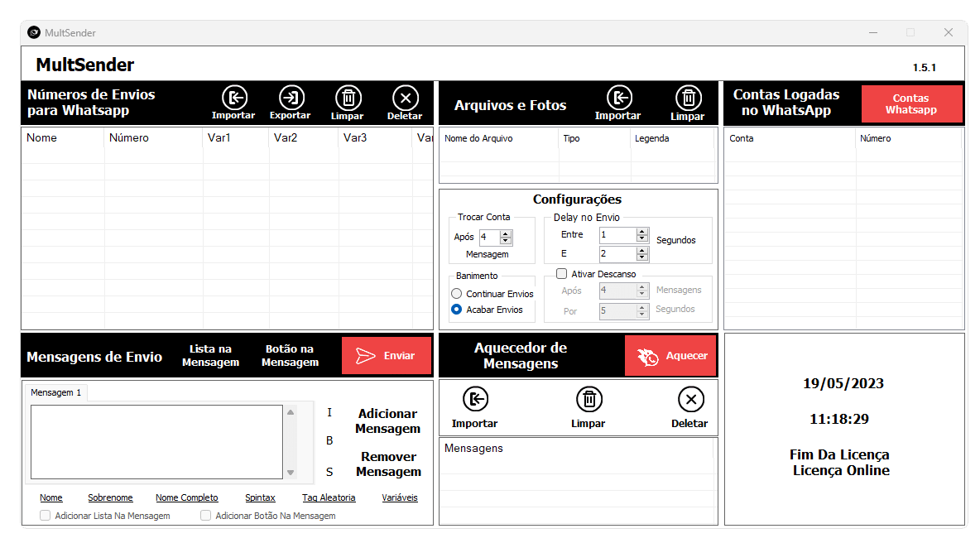Click the Nome do Arquivo column header
The width and height of the screenshot is (980, 543).
(x=499, y=139)
